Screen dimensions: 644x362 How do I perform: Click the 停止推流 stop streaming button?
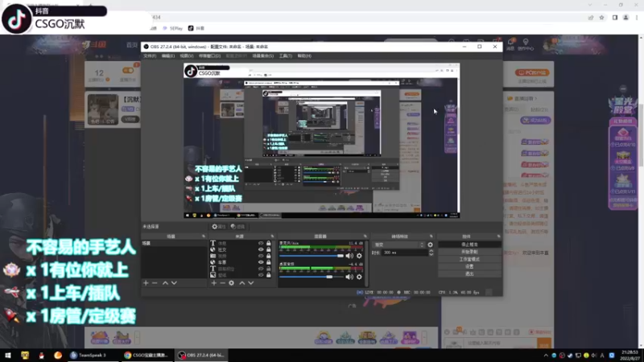coord(469,245)
